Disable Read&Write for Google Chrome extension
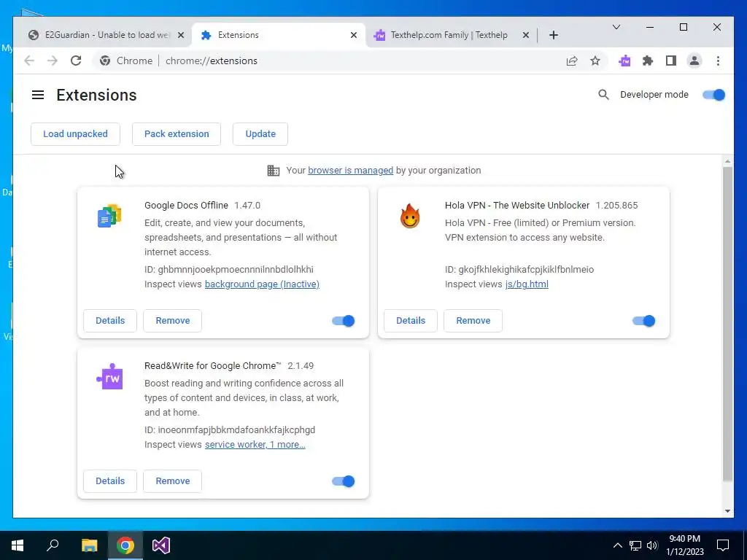This screenshot has height=560, width=747. [x=343, y=481]
